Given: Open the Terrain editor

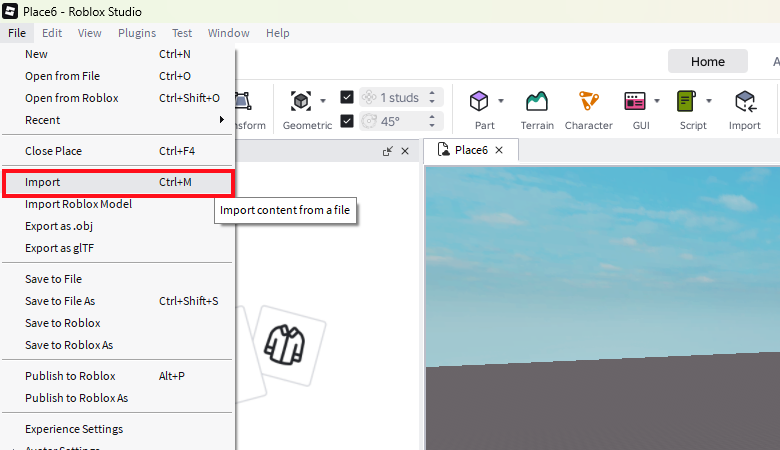Looking at the screenshot, I should [537, 101].
